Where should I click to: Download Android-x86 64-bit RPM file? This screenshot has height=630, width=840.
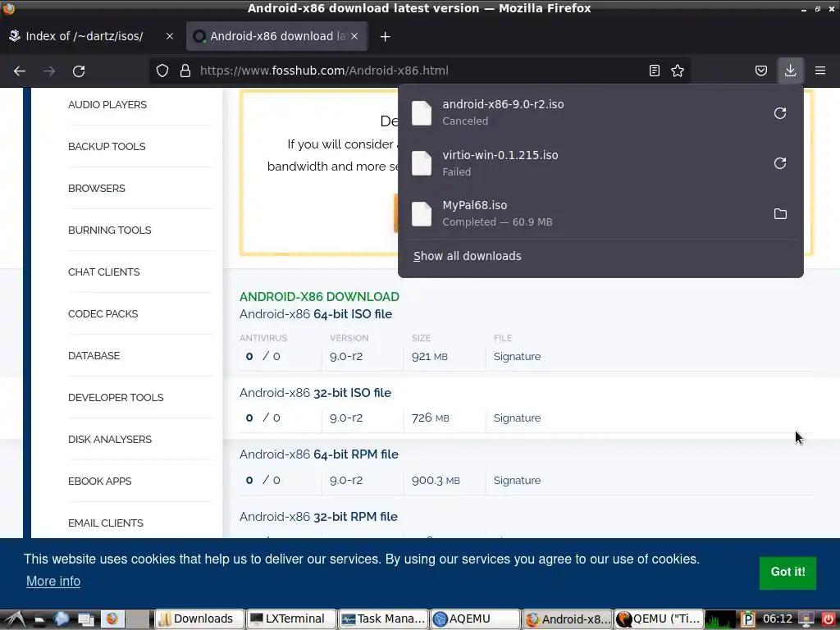319,454
